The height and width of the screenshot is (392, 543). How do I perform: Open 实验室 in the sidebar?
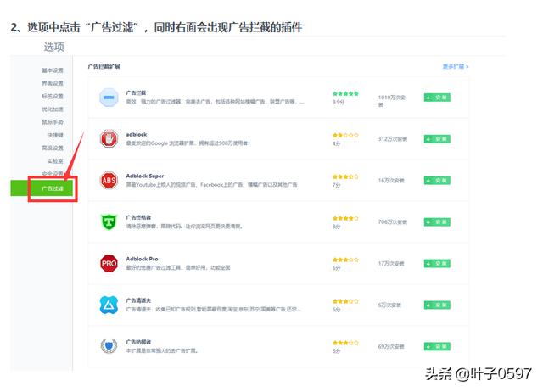(54, 160)
